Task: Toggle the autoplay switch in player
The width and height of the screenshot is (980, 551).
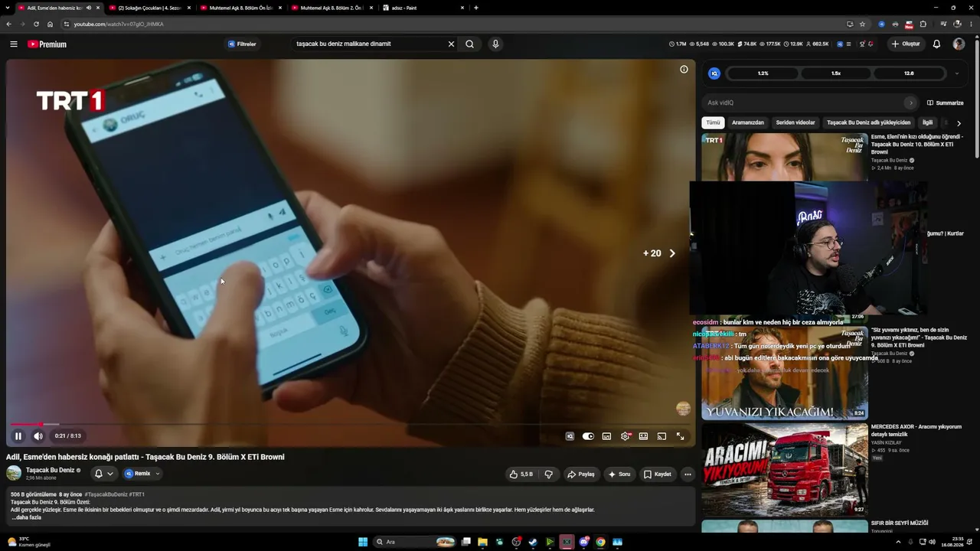Action: pyautogui.click(x=588, y=436)
